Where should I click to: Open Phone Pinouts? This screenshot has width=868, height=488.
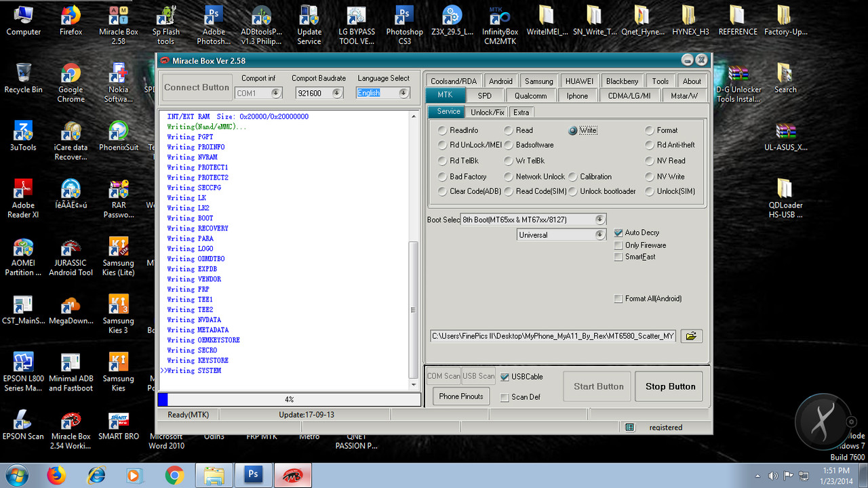click(461, 396)
